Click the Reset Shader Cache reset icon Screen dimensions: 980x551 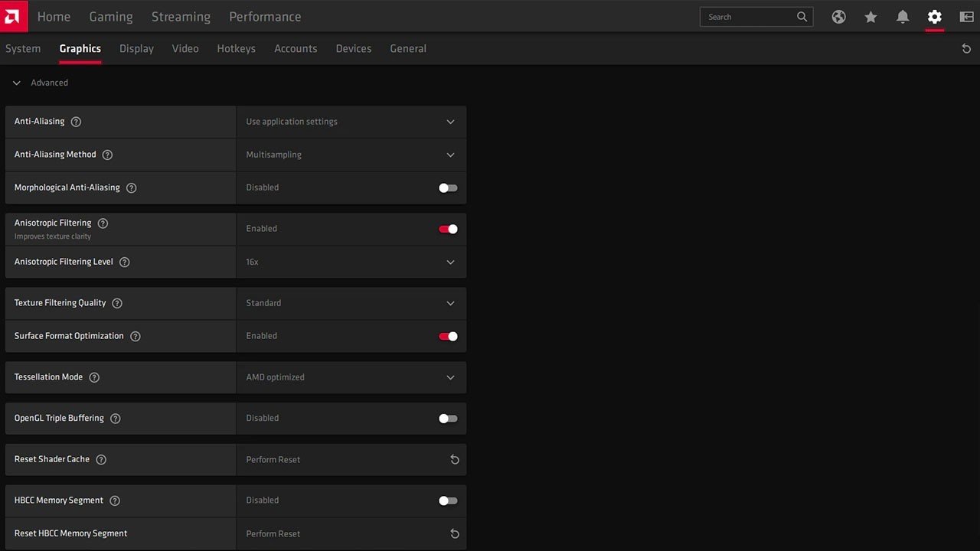click(x=455, y=460)
